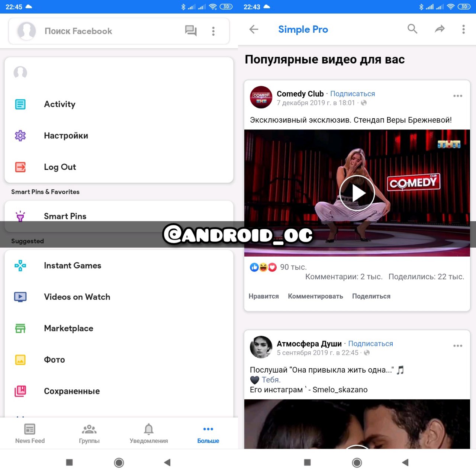Click Комментировать on Comedy Club post

tap(315, 296)
